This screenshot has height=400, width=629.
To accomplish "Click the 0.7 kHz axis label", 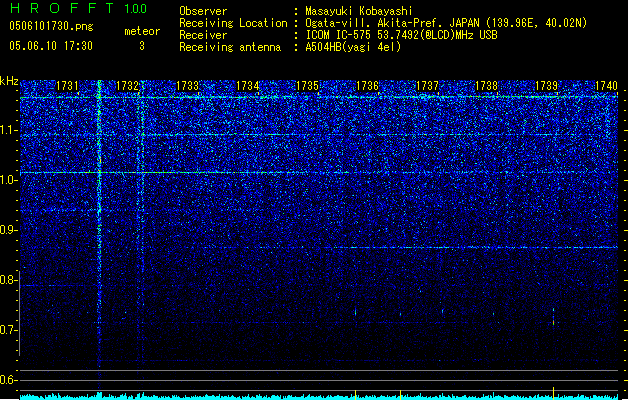I will 9,330.
